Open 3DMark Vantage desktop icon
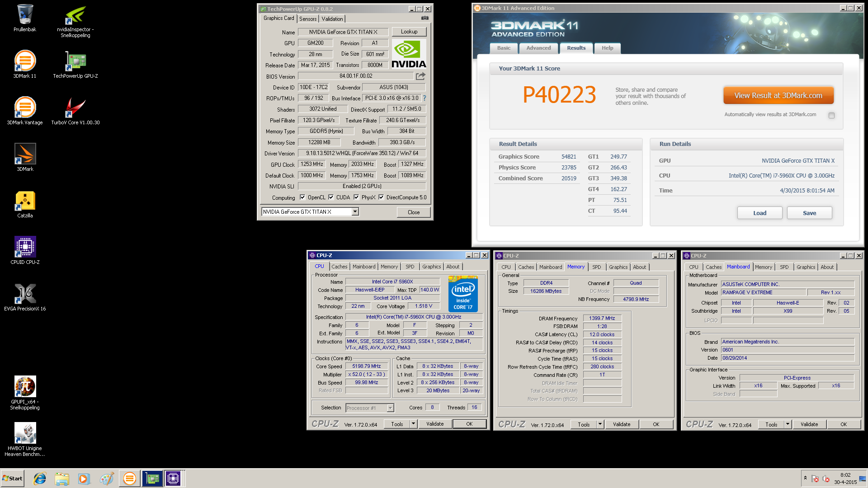The width and height of the screenshot is (868, 488). pyautogui.click(x=25, y=111)
